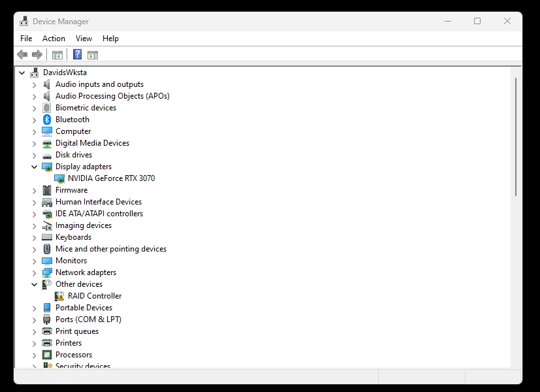540x392 pixels.
Task: Expand the Disk drives chevron
Action: pyautogui.click(x=34, y=155)
